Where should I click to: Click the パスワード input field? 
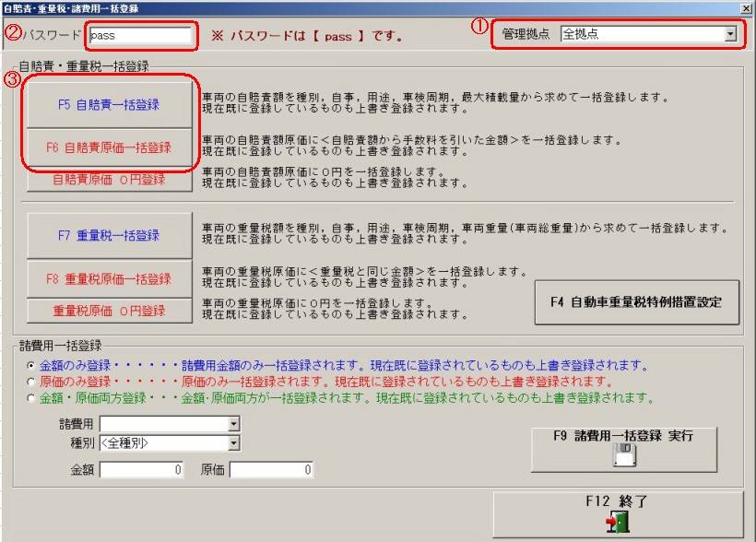click(x=139, y=37)
